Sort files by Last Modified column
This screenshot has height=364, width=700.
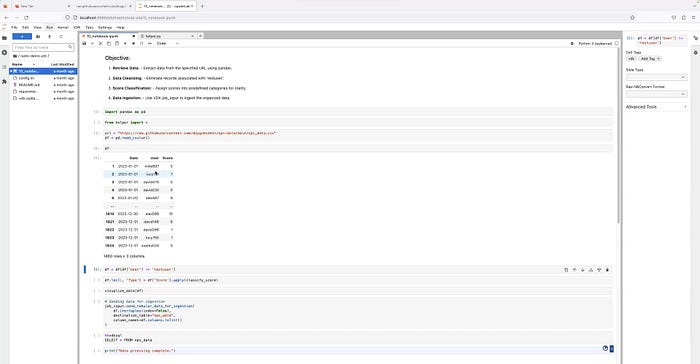(62, 64)
